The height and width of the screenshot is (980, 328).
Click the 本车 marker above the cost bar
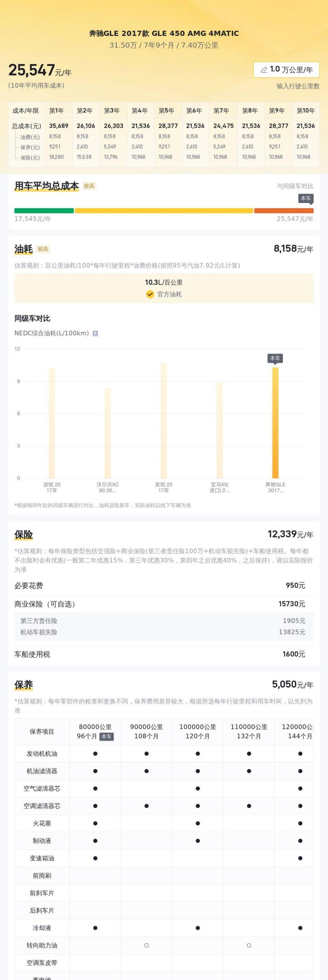306,198
